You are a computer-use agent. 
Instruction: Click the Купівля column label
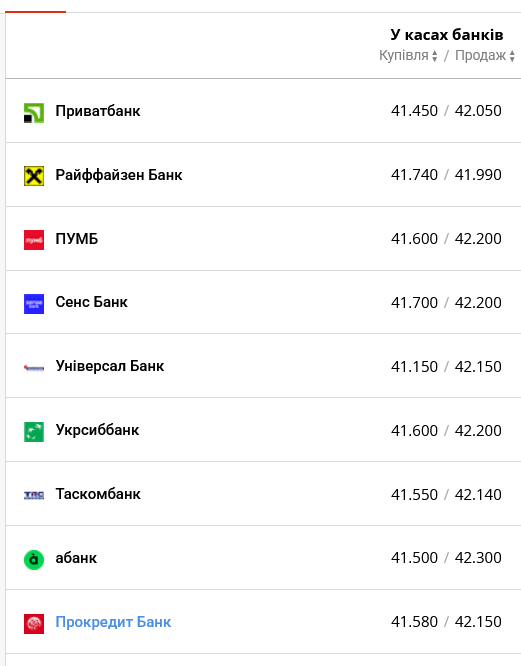coord(404,55)
